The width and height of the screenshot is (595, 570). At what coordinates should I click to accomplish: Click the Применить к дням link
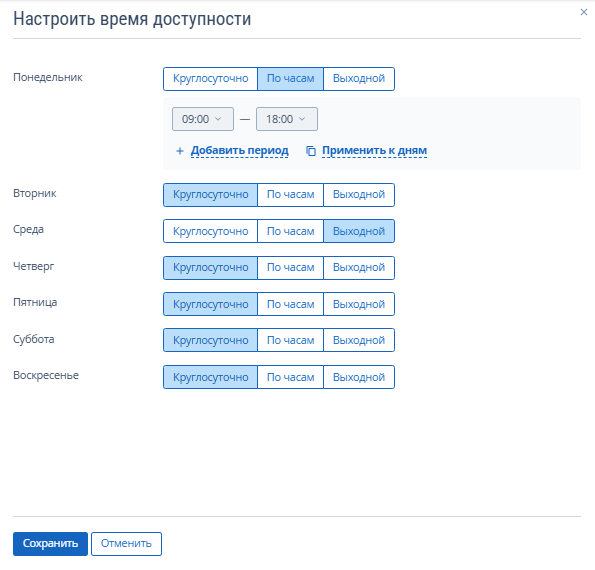click(375, 151)
